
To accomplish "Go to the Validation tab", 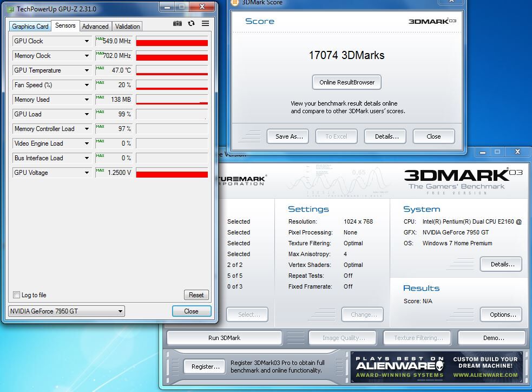I will coord(127,27).
